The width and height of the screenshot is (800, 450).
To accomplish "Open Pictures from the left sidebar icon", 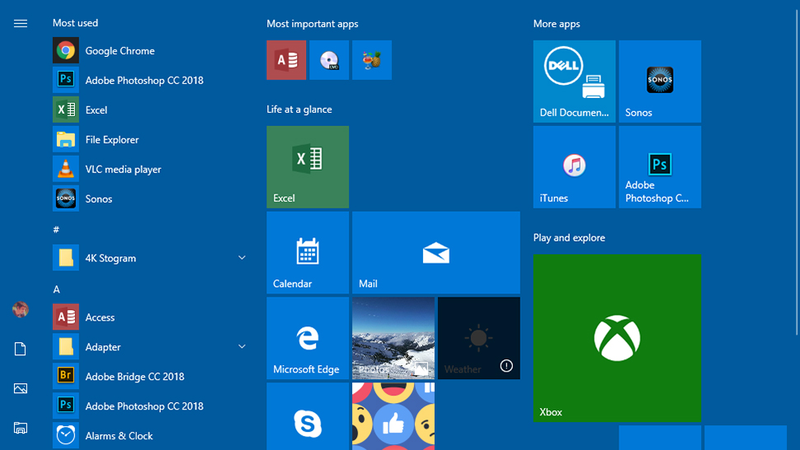I will 20,389.
